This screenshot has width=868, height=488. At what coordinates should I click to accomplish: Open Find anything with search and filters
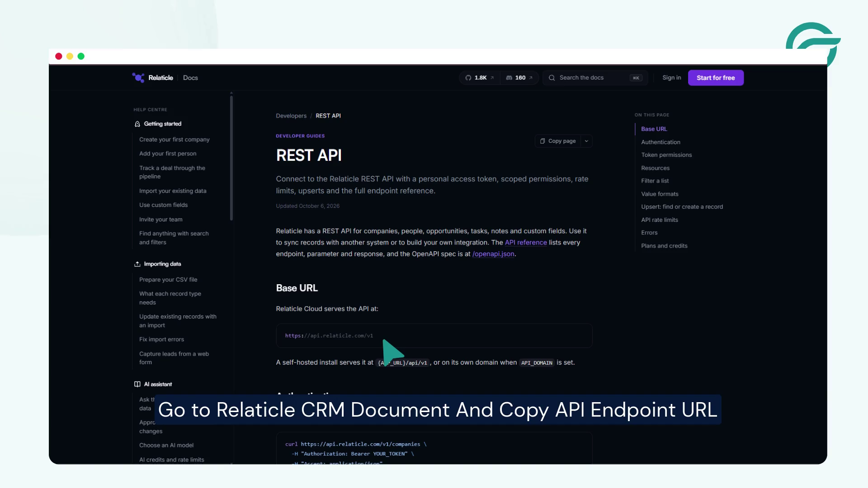174,238
